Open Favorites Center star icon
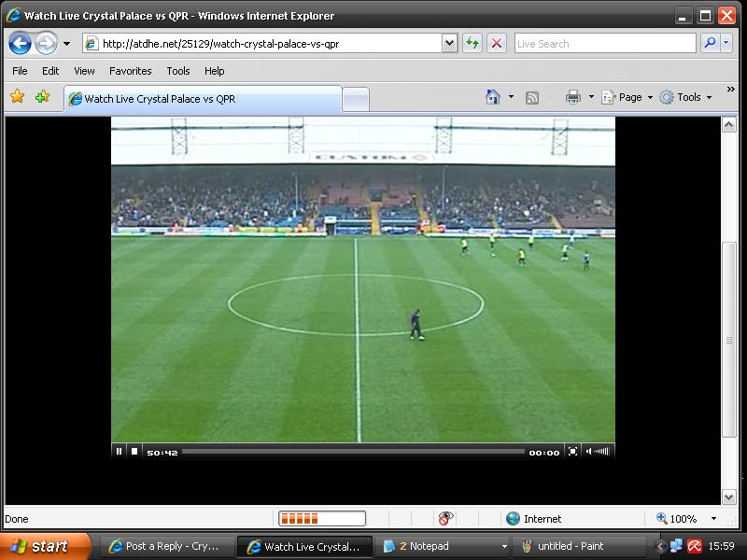Image resolution: width=747 pixels, height=560 pixels. 17,97
